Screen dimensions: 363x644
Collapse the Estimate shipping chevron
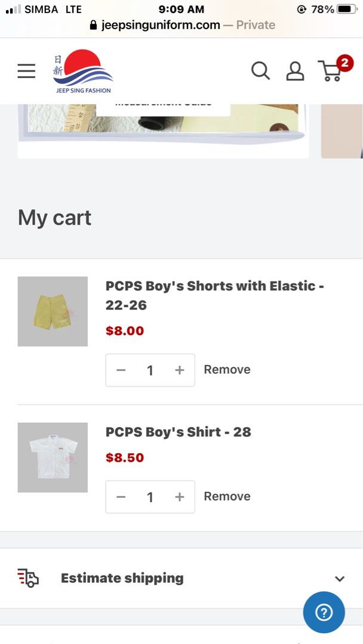pos(339,578)
